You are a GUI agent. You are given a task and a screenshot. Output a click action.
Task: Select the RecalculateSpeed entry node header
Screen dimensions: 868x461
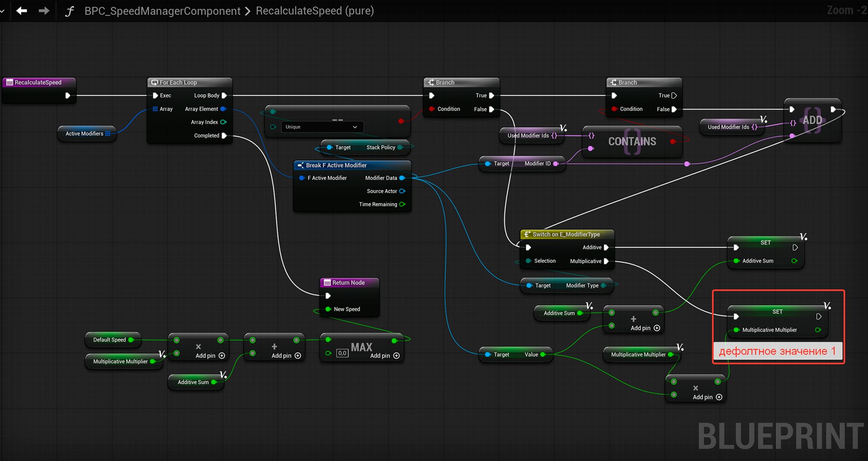pyautogui.click(x=40, y=82)
